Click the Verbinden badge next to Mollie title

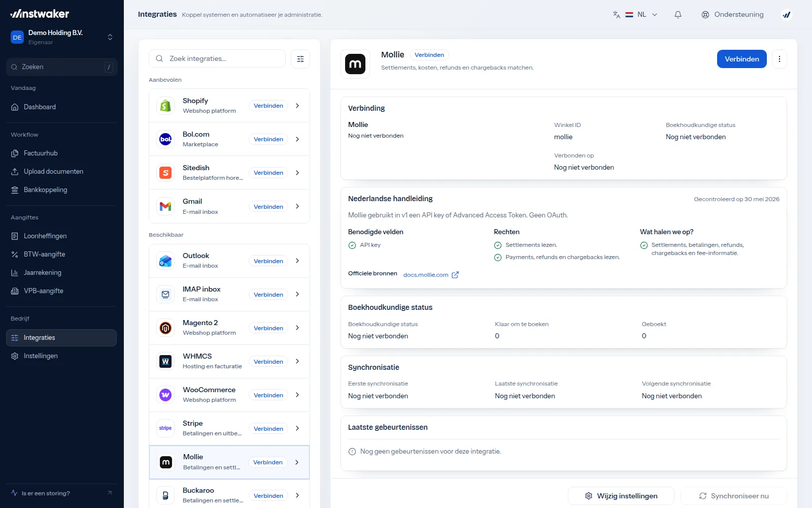point(429,55)
